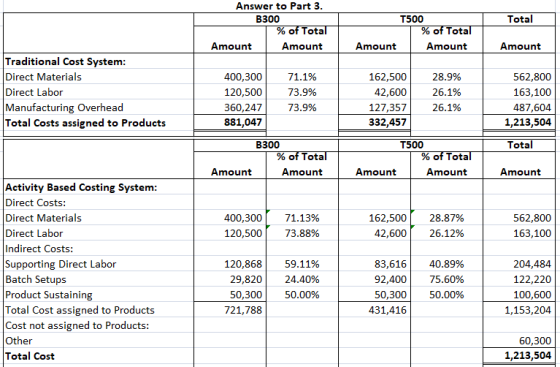Click the 'Total Cost' row label

coord(30,356)
